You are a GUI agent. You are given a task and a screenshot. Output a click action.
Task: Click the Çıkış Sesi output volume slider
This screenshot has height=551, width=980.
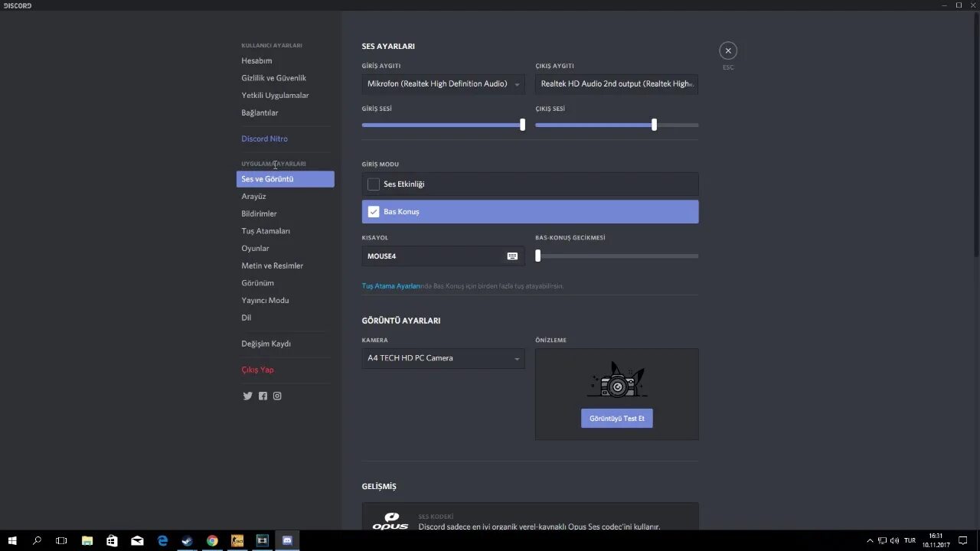616,125
